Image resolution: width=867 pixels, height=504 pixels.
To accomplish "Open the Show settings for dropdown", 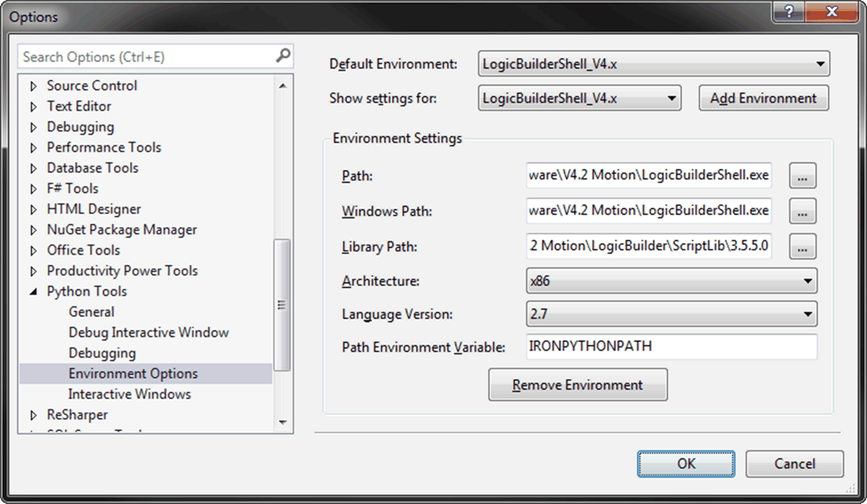I will point(671,98).
